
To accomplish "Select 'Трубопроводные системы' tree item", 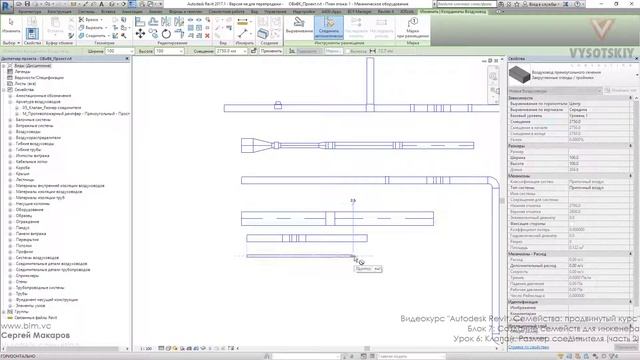I will click(x=40, y=288).
